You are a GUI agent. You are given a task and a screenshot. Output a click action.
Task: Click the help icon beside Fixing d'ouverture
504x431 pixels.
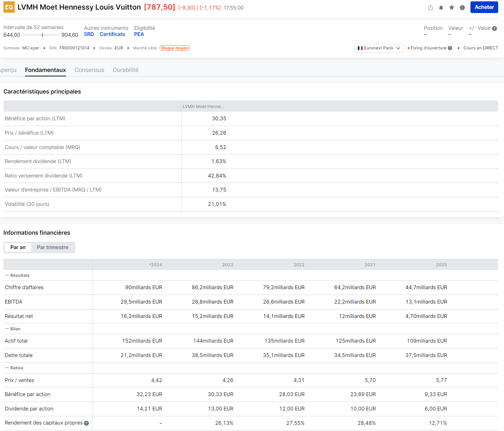pyautogui.click(x=450, y=48)
